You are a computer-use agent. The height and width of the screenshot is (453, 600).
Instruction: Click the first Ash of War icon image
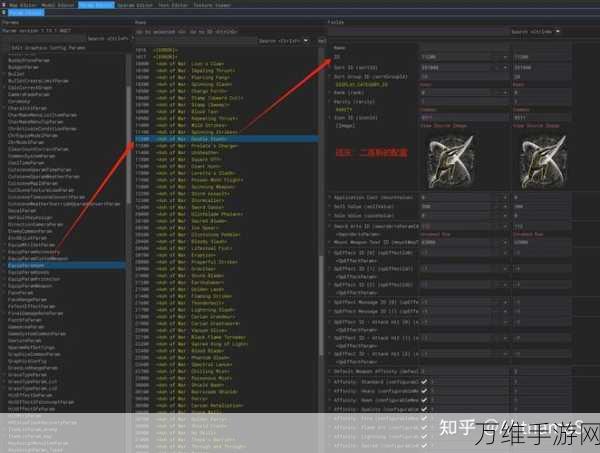point(450,161)
